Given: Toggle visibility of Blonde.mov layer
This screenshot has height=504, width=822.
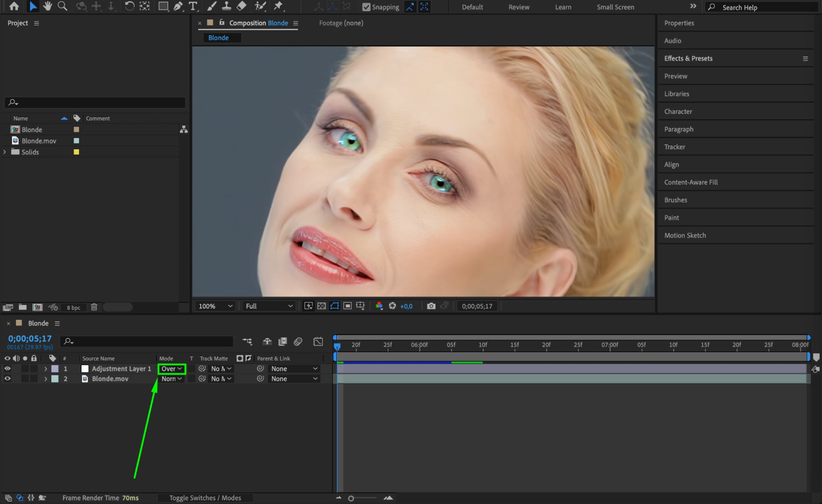Looking at the screenshot, I should coord(7,379).
